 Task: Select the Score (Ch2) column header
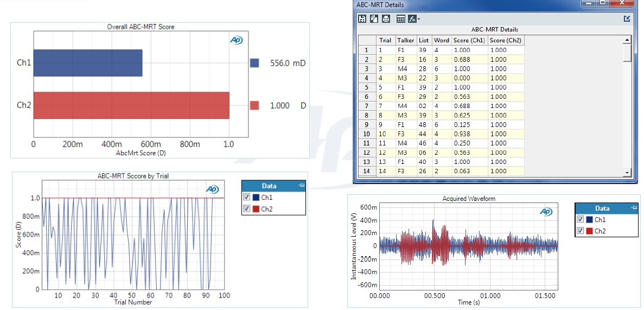pyautogui.click(x=506, y=40)
